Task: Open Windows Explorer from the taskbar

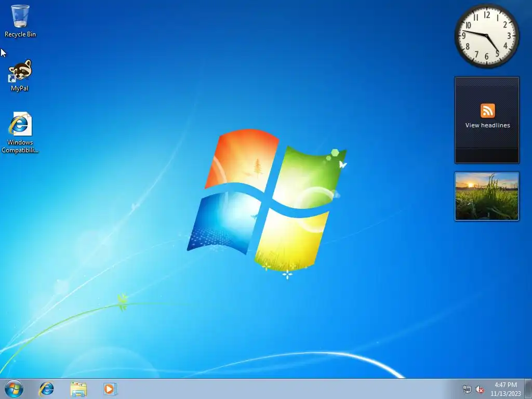Action: 78,389
